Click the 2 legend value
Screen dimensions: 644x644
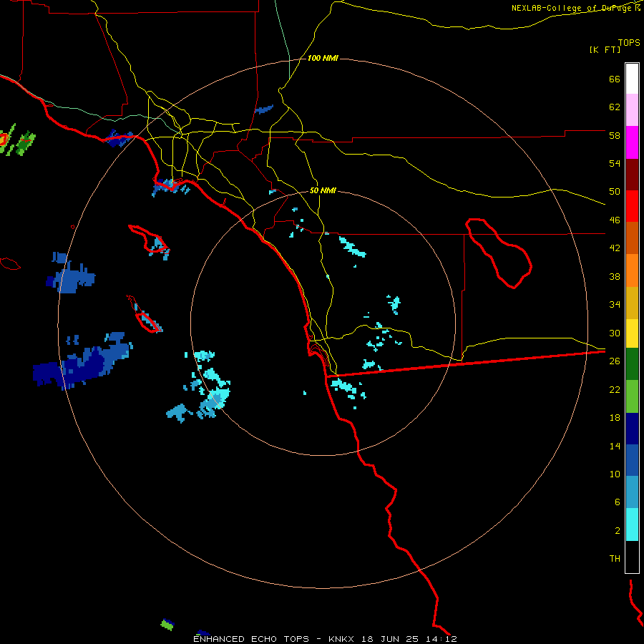coord(618,531)
